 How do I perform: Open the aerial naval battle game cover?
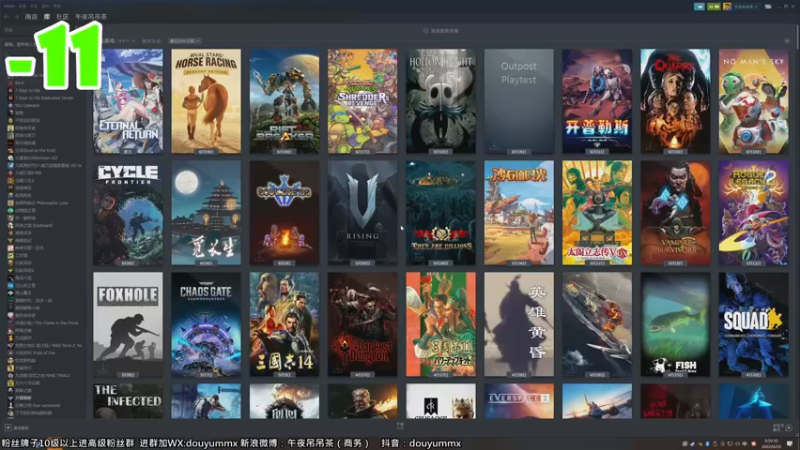pyautogui.click(x=597, y=324)
